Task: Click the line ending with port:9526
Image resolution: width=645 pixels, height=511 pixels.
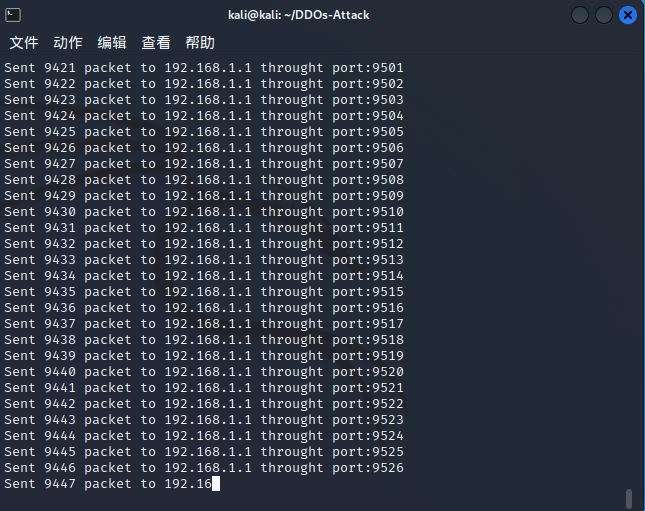Action: (x=204, y=468)
